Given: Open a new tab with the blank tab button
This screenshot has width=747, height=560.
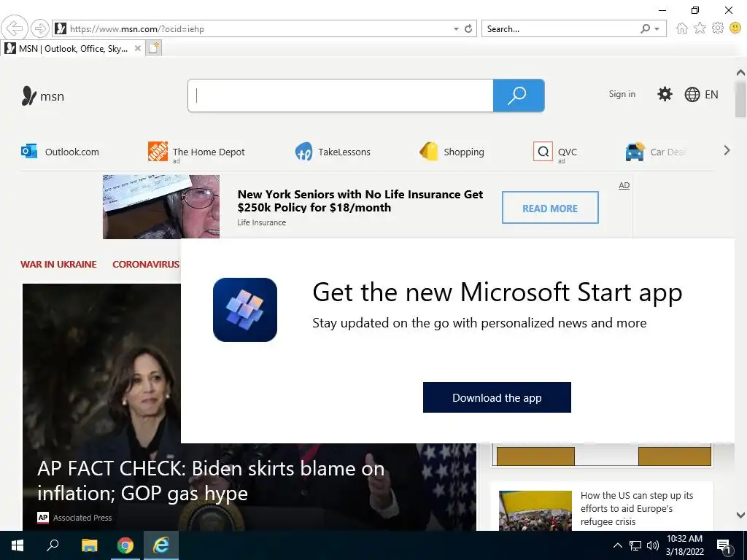Looking at the screenshot, I should point(153,48).
